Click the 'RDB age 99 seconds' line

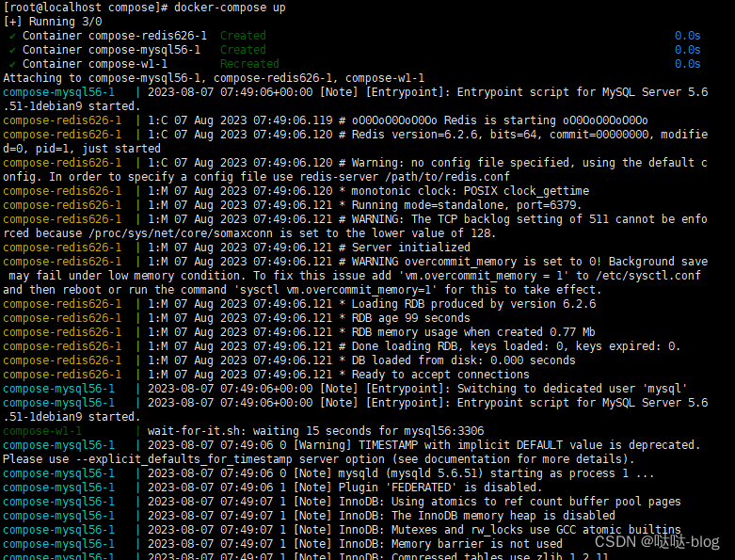[x=410, y=318]
